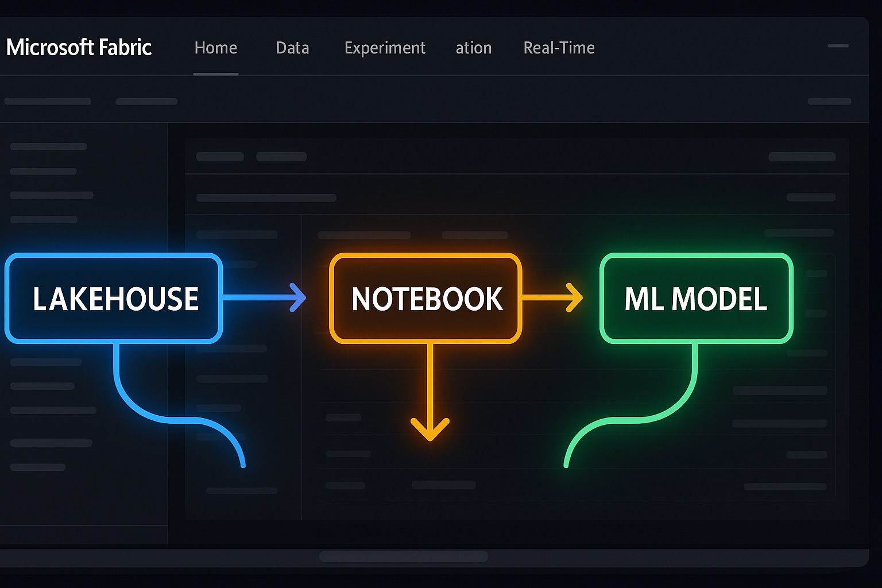Select the Real-Time tab
This screenshot has width=882, height=588.
coord(558,48)
